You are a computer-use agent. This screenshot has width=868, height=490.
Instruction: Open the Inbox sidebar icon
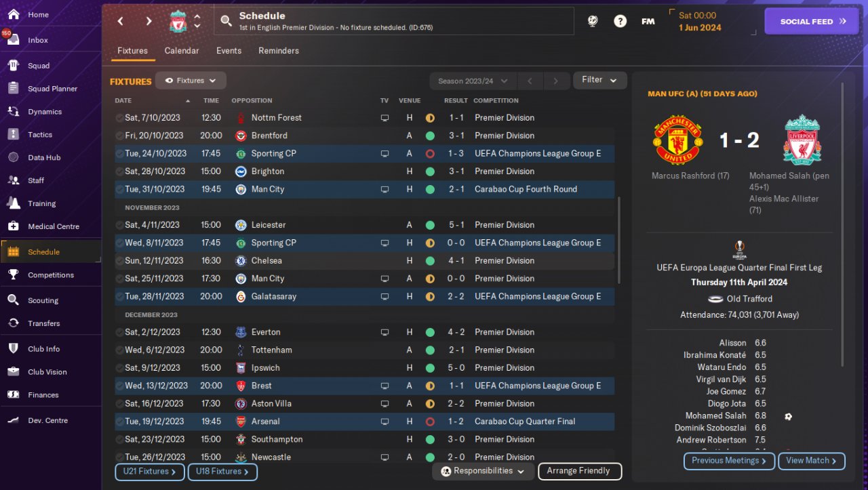[x=13, y=39]
